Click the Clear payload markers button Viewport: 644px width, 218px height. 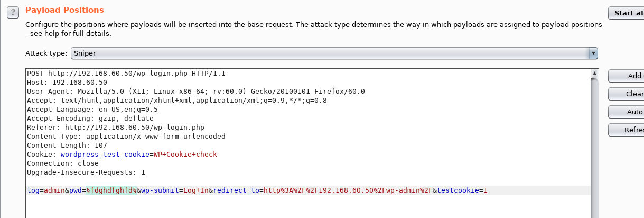[627, 94]
